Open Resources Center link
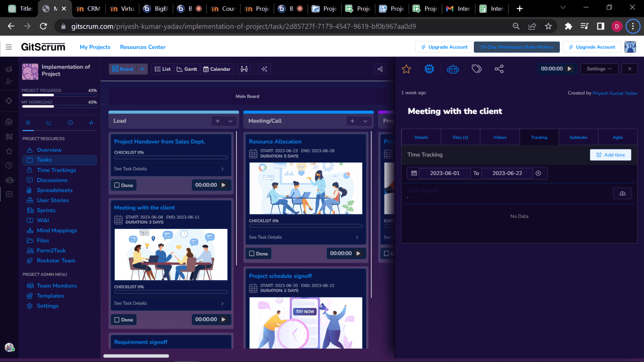This screenshot has height=362, width=644. [x=142, y=47]
